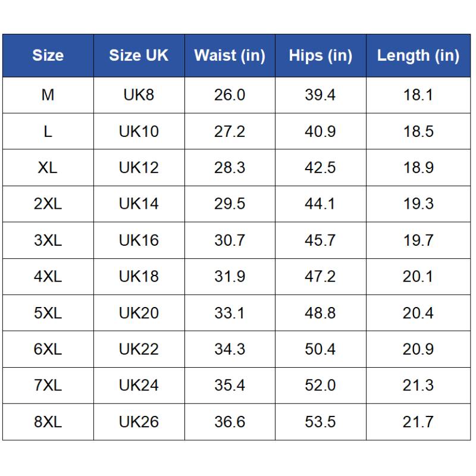Click hips value 39.4 for M
Image resolution: width=476 pixels, height=476 pixels.
pyautogui.click(x=321, y=95)
